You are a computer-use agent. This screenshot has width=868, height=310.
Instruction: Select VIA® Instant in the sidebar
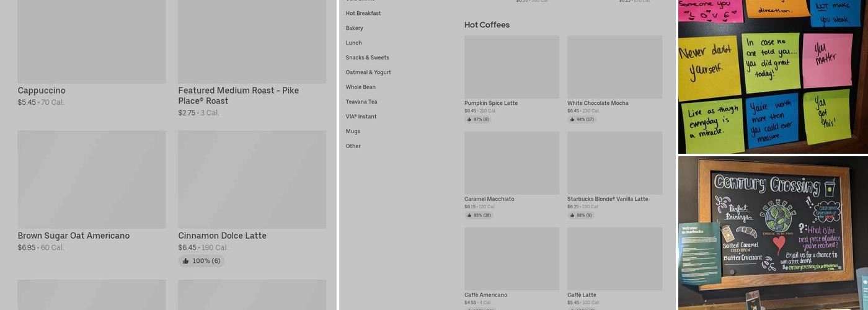pos(361,117)
